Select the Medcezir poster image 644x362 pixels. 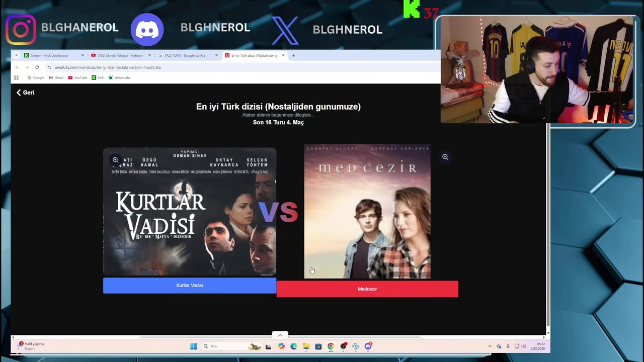click(x=367, y=211)
